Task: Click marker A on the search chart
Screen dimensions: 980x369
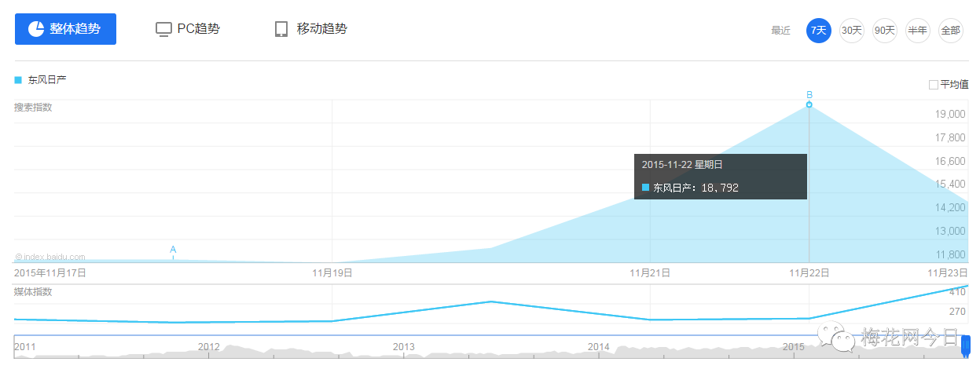Action: (173, 251)
